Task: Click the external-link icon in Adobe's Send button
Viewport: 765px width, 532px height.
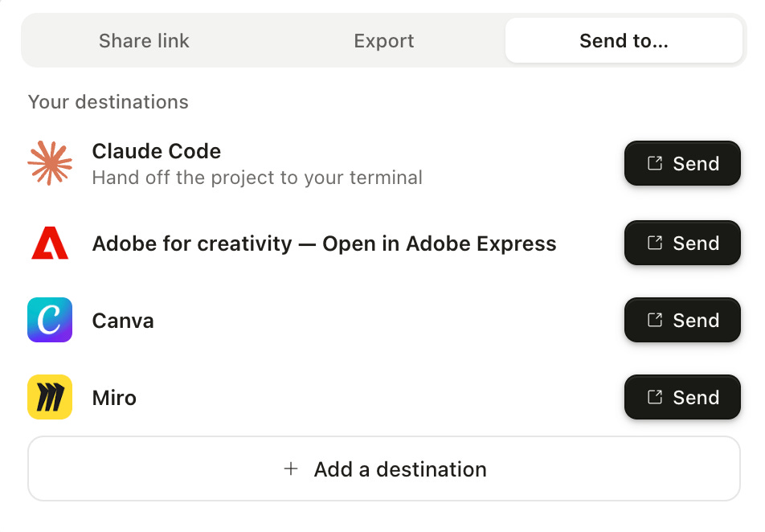Action: [x=655, y=243]
